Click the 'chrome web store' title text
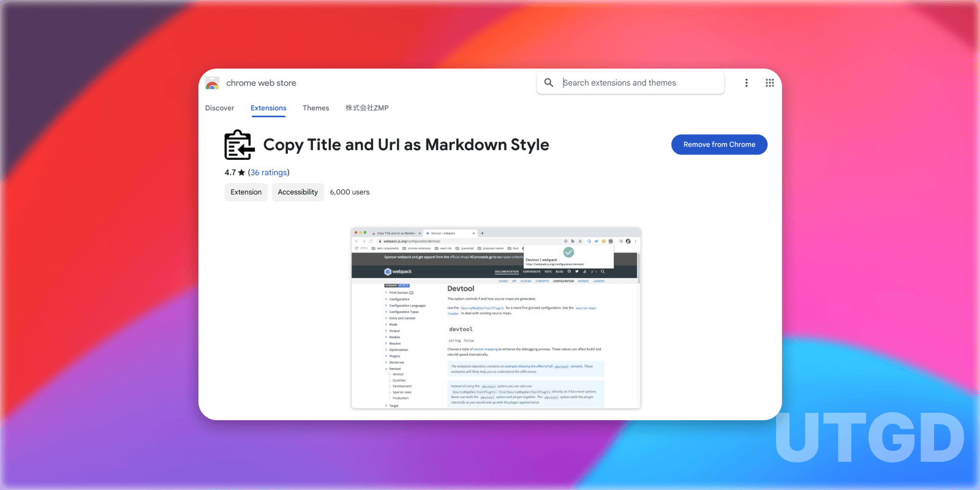 pos(261,83)
